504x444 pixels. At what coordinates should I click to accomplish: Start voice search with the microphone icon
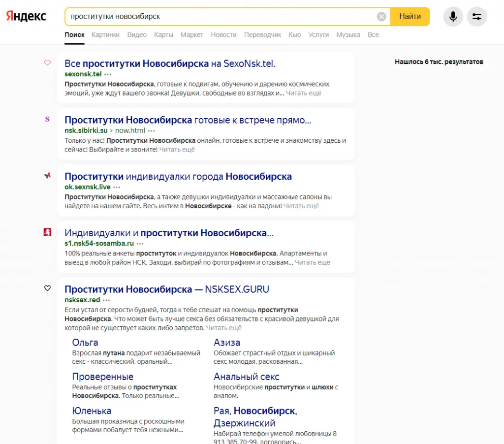coord(453,16)
